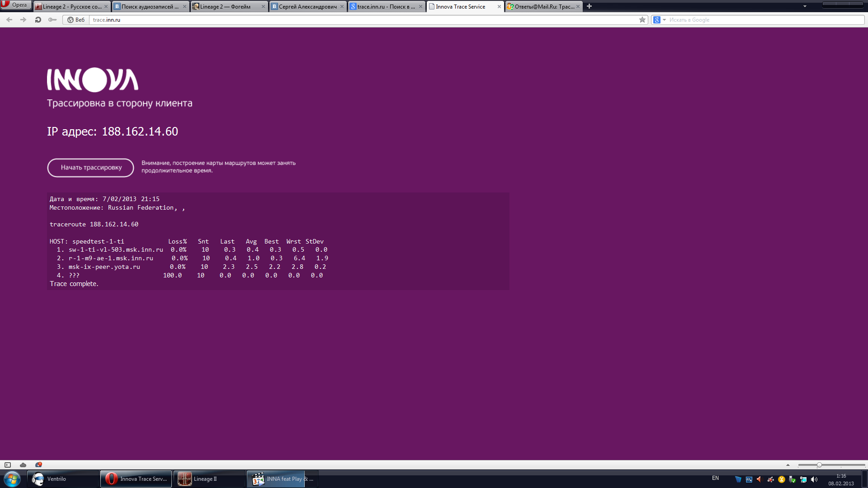Viewport: 868px width, 488px height.
Task: Open Ventrilo from the taskbar
Action: [x=63, y=479]
